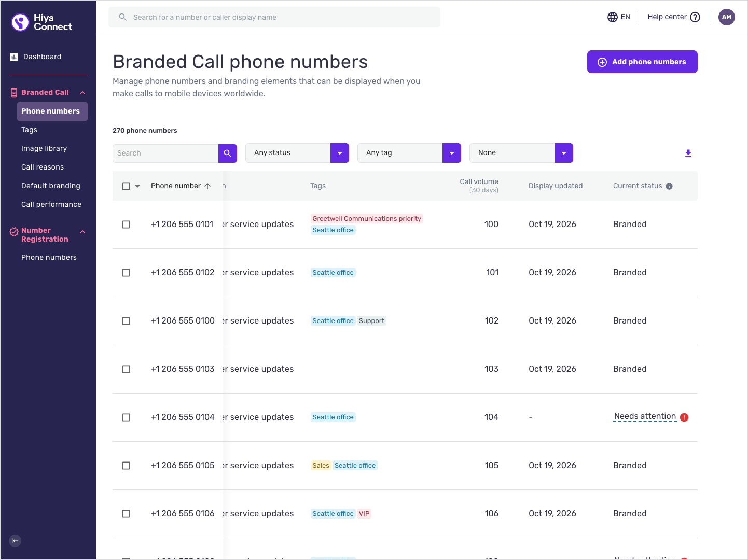Screen dimensions: 748x560
Task: Tick the checkbox for +1 206 555 0102
Action: click(x=126, y=273)
